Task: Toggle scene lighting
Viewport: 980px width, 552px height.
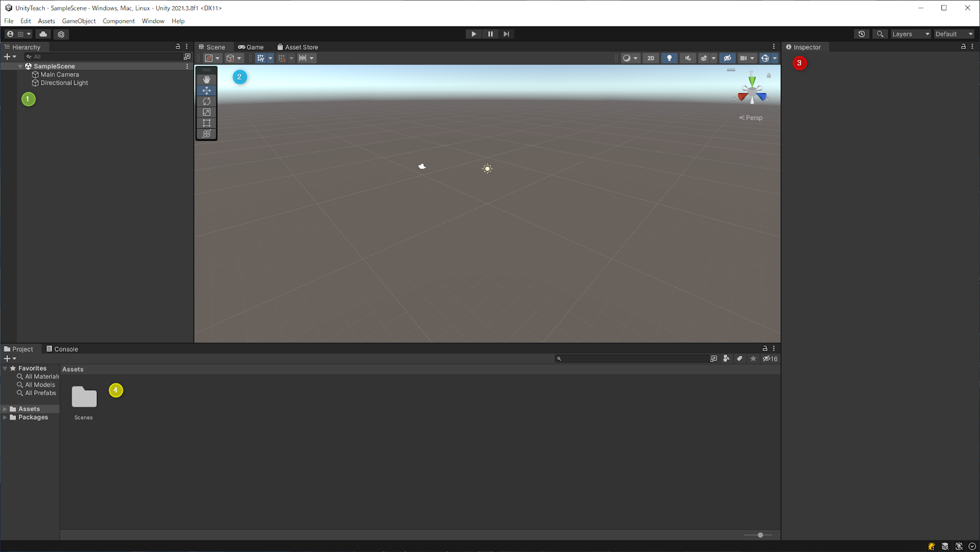Action: coord(669,58)
